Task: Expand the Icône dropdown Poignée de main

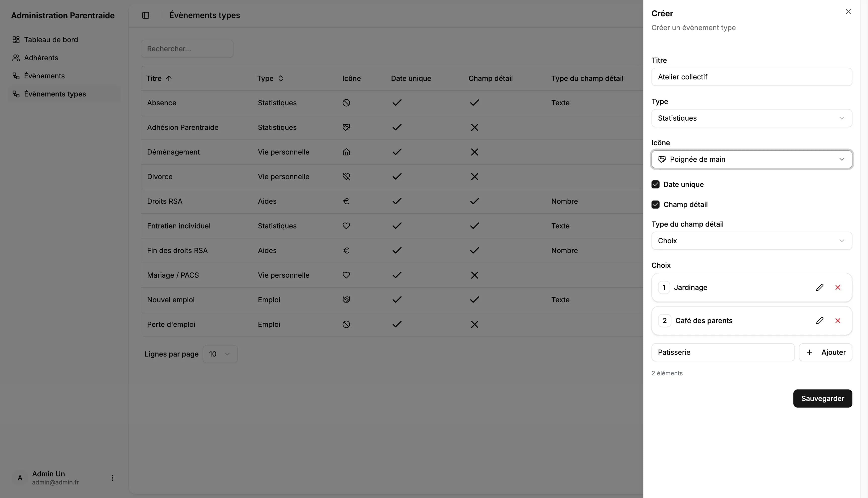Action: coord(751,159)
